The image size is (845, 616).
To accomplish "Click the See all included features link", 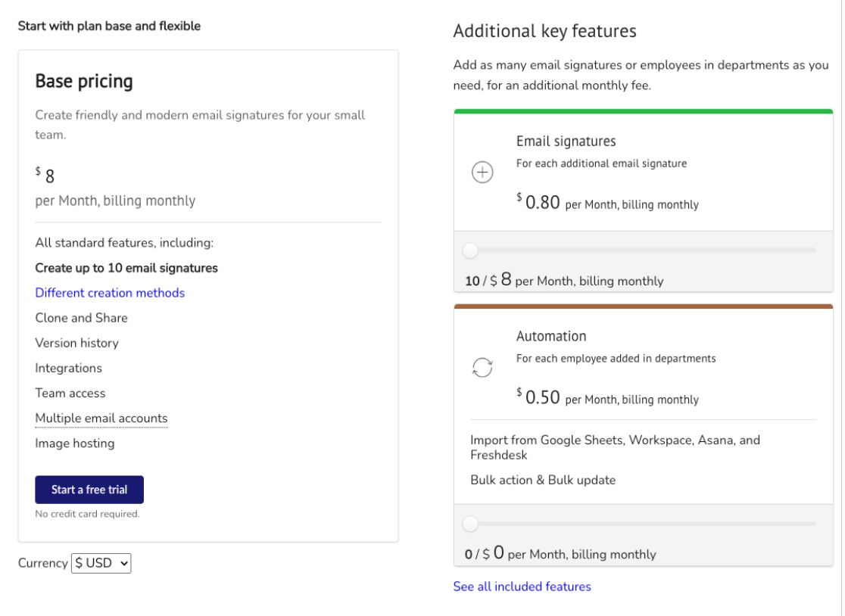I will click(522, 586).
